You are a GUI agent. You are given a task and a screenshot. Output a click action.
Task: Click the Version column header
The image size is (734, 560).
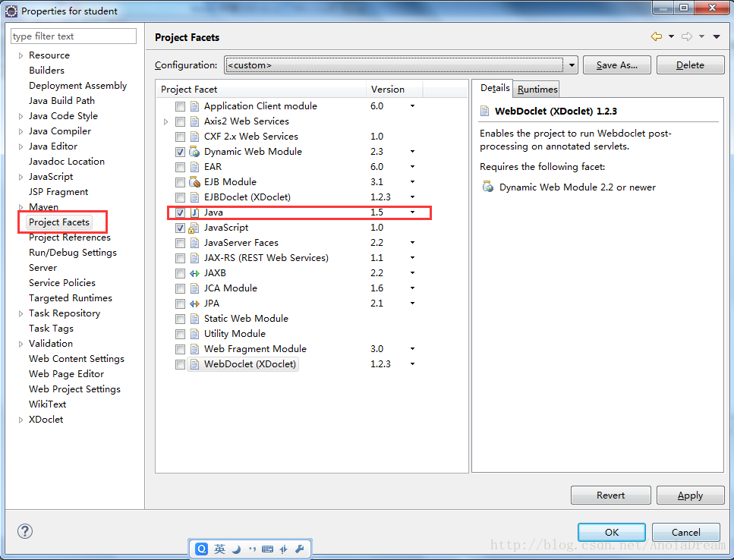point(394,89)
